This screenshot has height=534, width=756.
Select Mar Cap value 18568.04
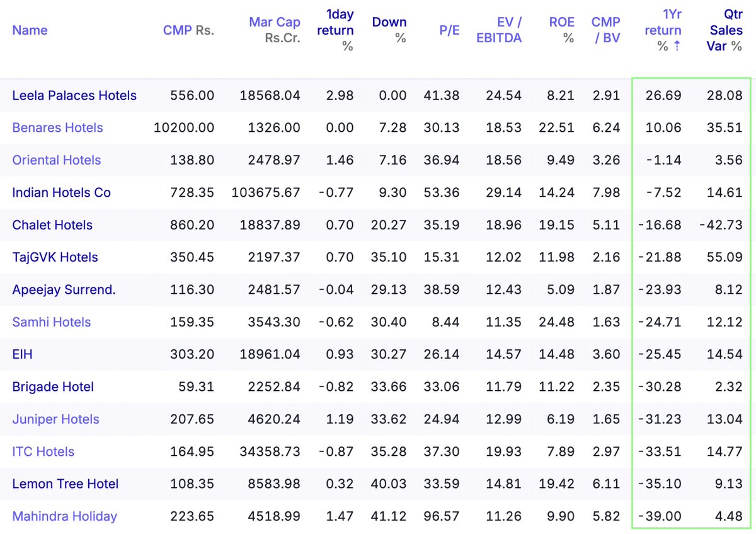(270, 96)
